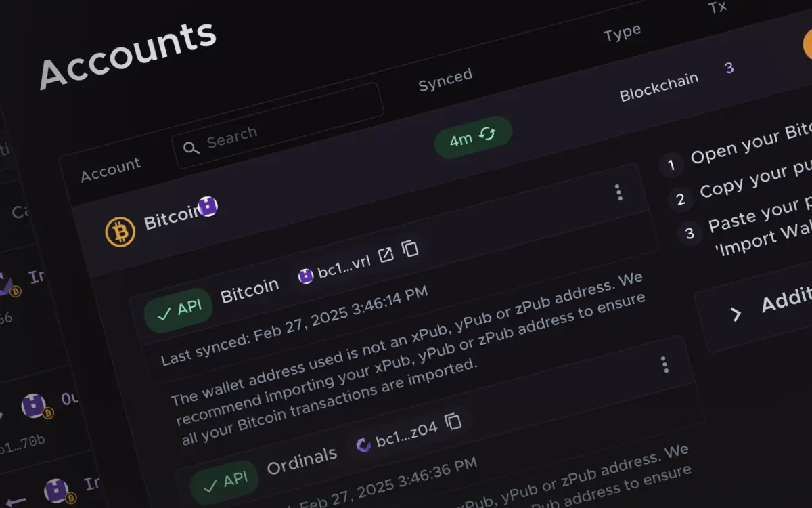Image resolution: width=812 pixels, height=508 pixels.
Task: Open bc1...vrl address in external explorer
Action: [386, 254]
